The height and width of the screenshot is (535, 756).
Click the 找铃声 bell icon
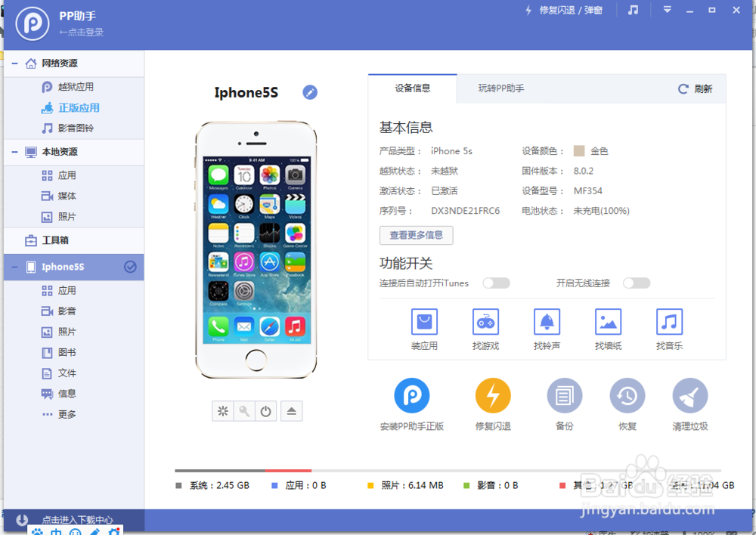click(x=547, y=321)
